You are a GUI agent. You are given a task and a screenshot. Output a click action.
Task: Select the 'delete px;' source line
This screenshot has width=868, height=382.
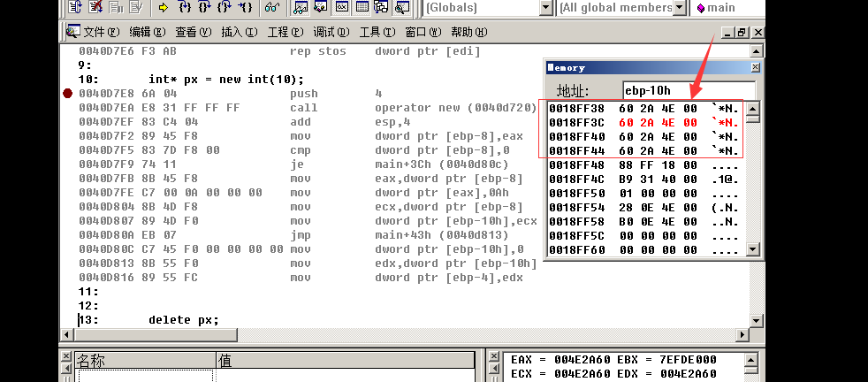click(184, 320)
